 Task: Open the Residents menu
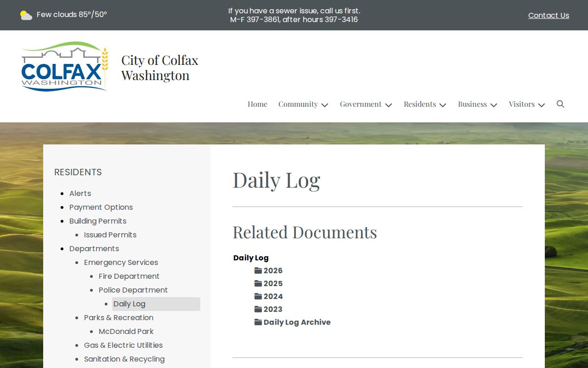pyautogui.click(x=420, y=104)
